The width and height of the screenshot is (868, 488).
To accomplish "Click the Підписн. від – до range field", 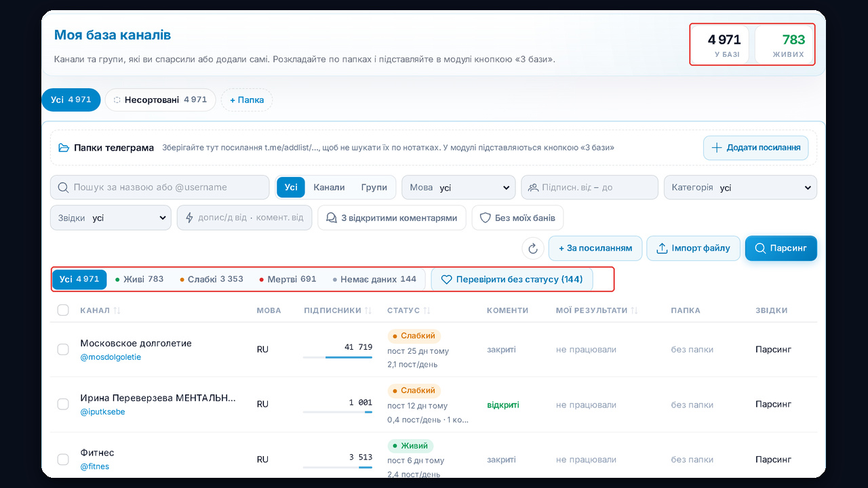I will [x=590, y=188].
